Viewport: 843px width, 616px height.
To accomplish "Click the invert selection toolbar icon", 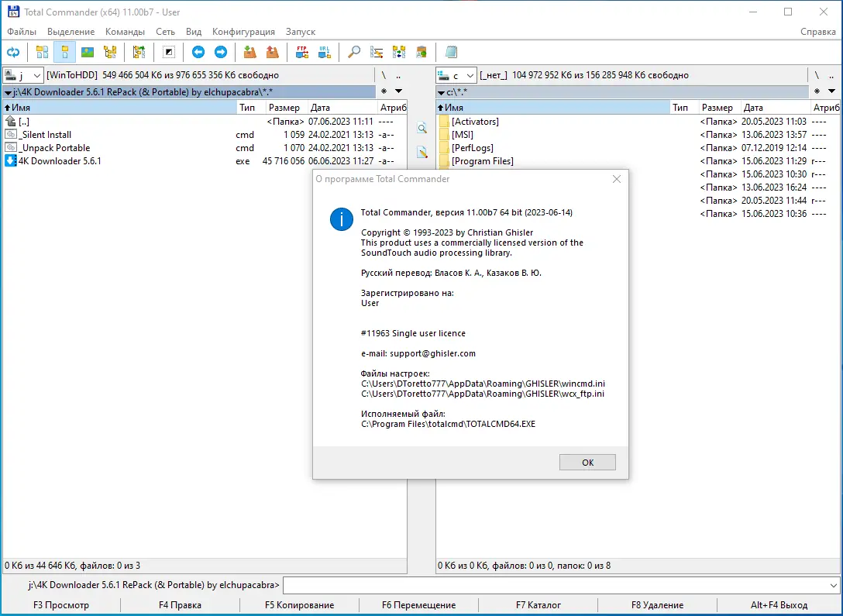I will pos(169,52).
